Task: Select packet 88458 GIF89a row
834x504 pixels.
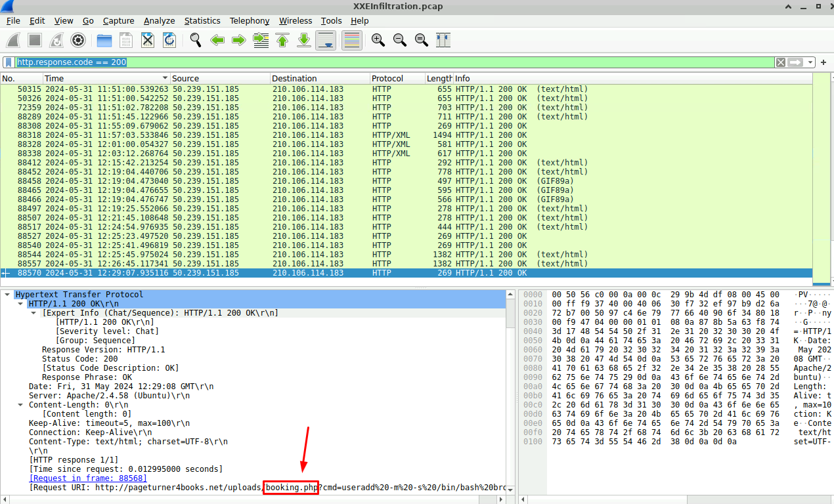Action: tap(406, 181)
